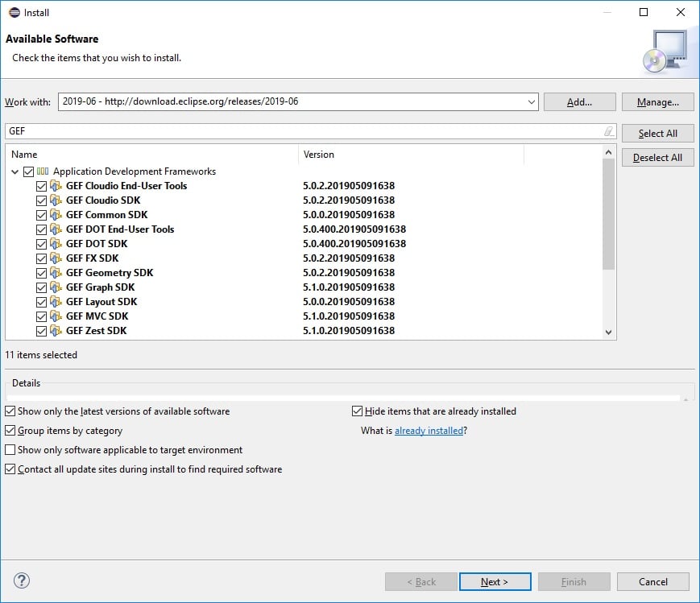
Task: Uncheck GEF Geometry SDK checkbox
Action: pyautogui.click(x=42, y=273)
